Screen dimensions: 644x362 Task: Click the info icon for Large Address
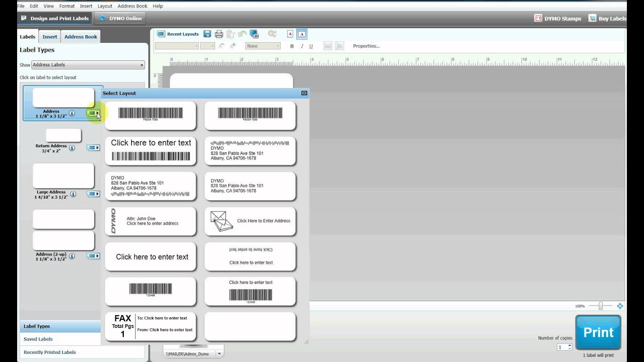point(73,194)
